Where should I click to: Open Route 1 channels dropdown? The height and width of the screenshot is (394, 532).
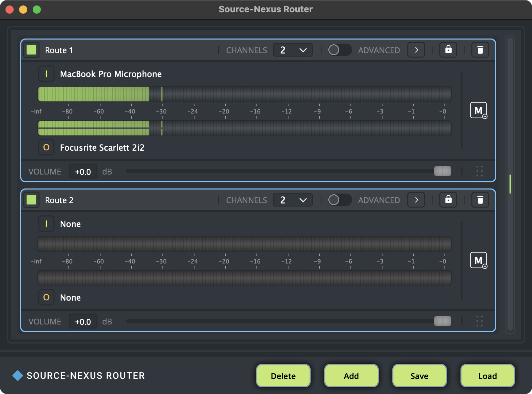click(x=293, y=50)
